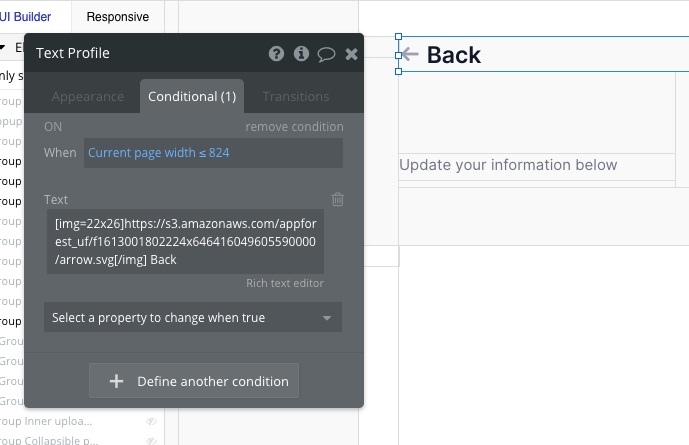Switch to the Appearance tab
The width and height of the screenshot is (689, 445).
tap(88, 97)
